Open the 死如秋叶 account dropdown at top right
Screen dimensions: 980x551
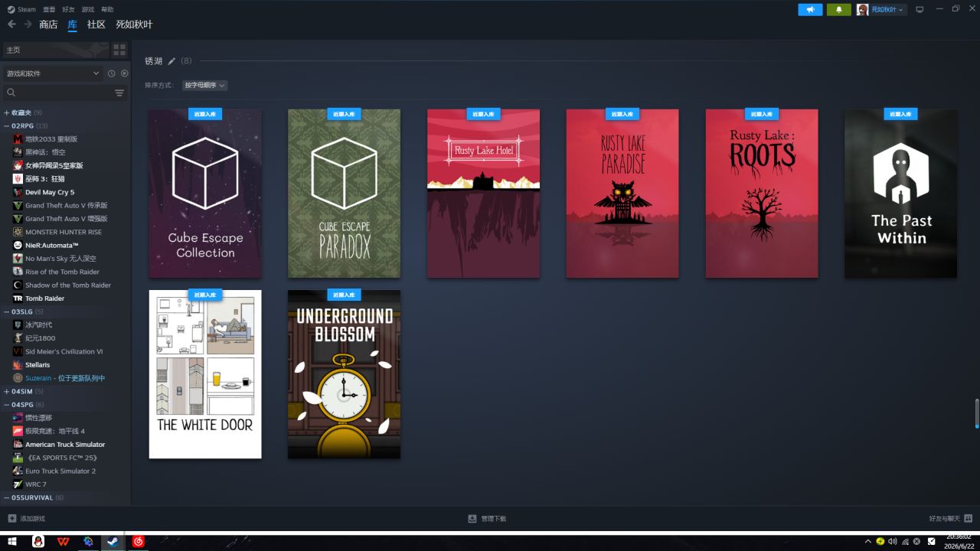(x=887, y=9)
